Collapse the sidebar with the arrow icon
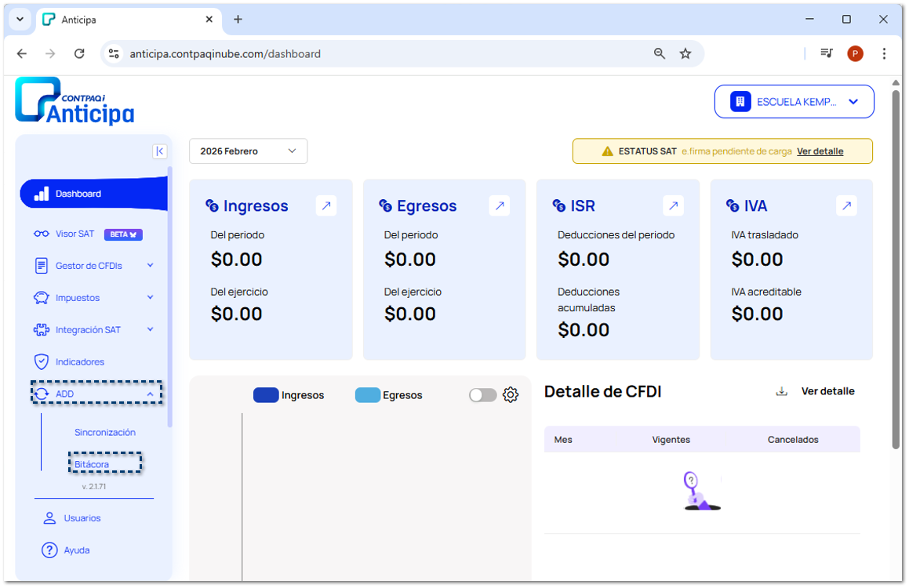The width and height of the screenshot is (909, 588). 160,151
